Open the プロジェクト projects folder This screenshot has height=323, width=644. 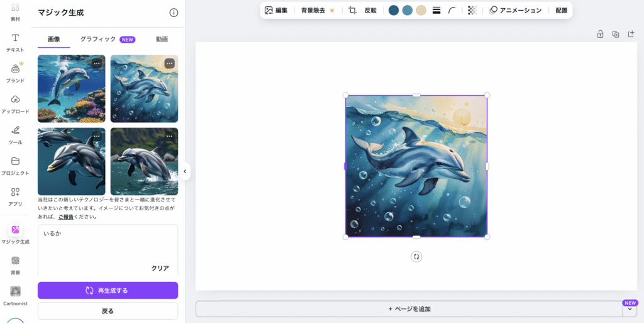(15, 166)
